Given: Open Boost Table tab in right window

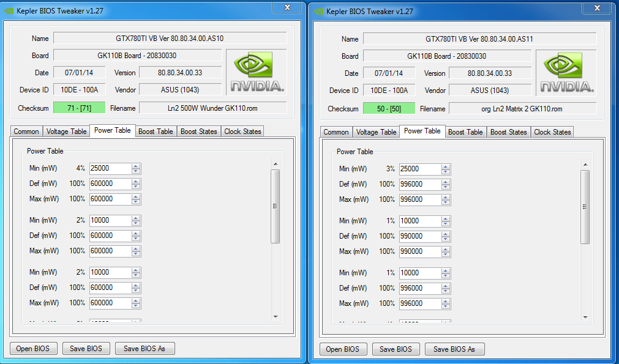Looking at the screenshot, I should point(465,132).
